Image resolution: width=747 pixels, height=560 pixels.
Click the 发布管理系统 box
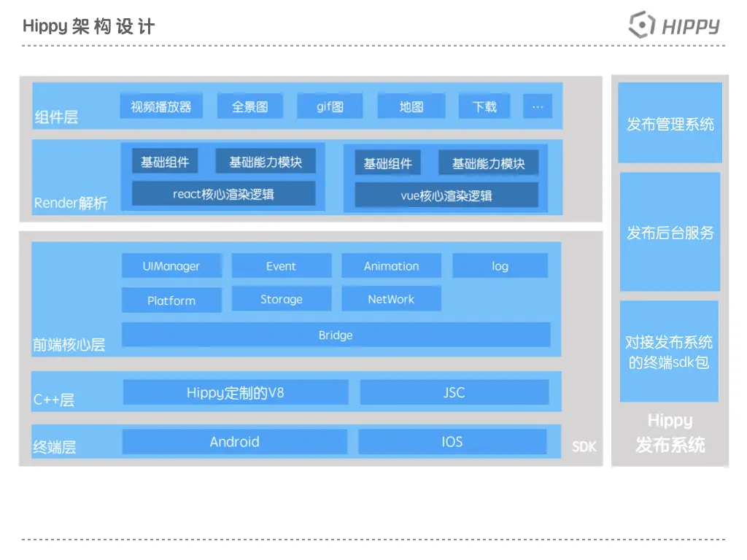(x=670, y=122)
